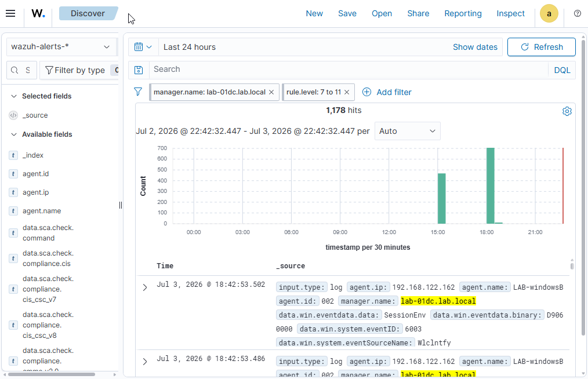This screenshot has width=588, height=379.
Task: Click the Refresh button
Action: (x=541, y=47)
